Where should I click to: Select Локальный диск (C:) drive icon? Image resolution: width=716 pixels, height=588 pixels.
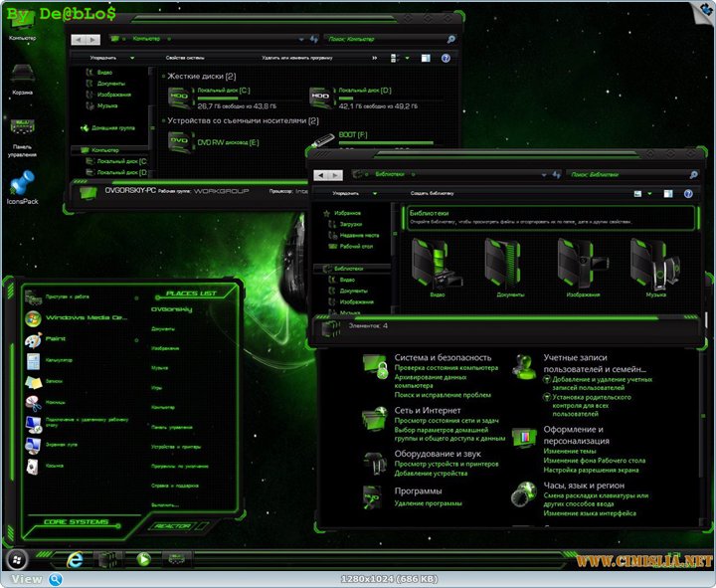point(179,97)
